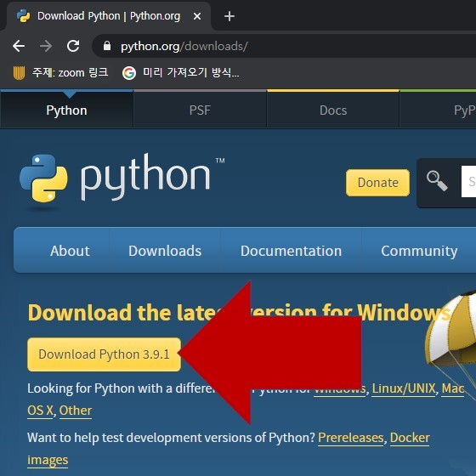The width and height of the screenshot is (476, 476).
Task: Click the Donate button
Action: point(377,183)
